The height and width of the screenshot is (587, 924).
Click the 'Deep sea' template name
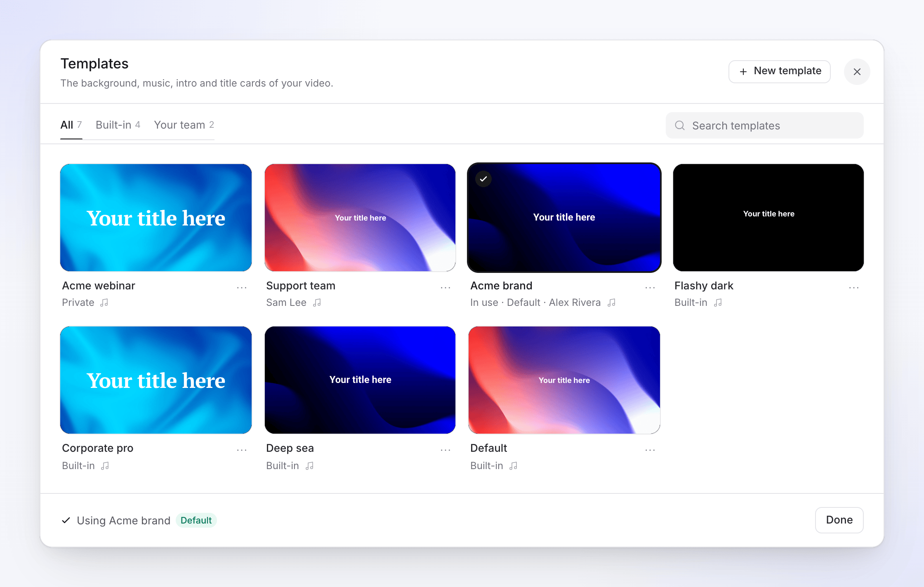point(290,448)
